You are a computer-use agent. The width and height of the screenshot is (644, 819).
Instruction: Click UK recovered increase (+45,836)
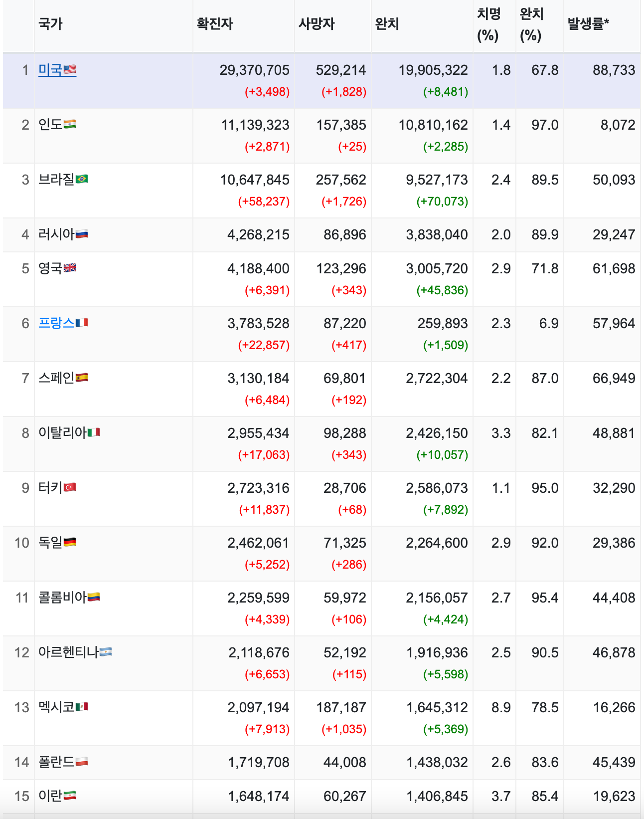pyautogui.click(x=442, y=290)
